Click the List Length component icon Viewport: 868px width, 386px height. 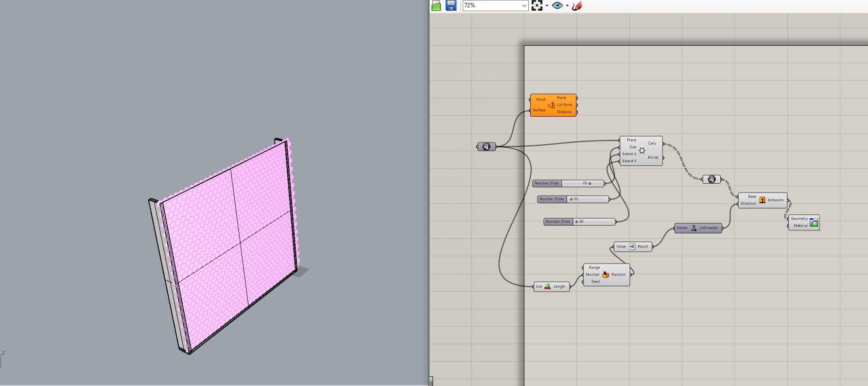click(x=548, y=286)
